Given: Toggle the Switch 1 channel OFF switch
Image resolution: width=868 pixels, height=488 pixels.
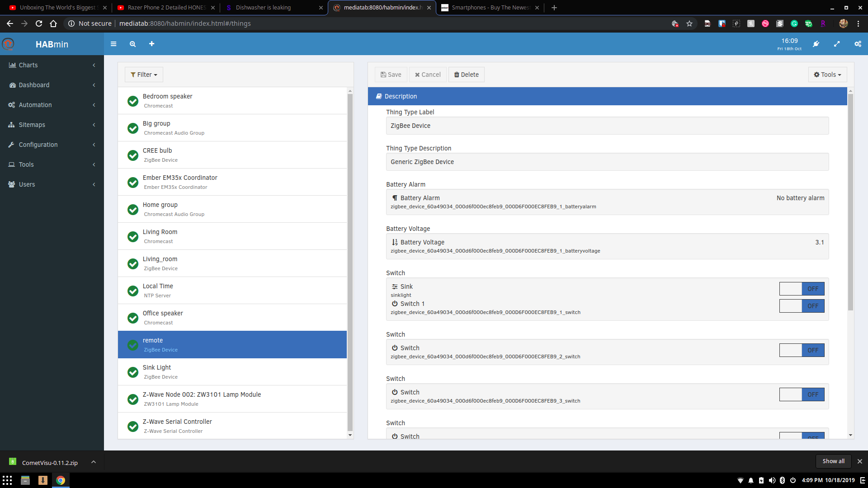Looking at the screenshot, I should click(802, 306).
